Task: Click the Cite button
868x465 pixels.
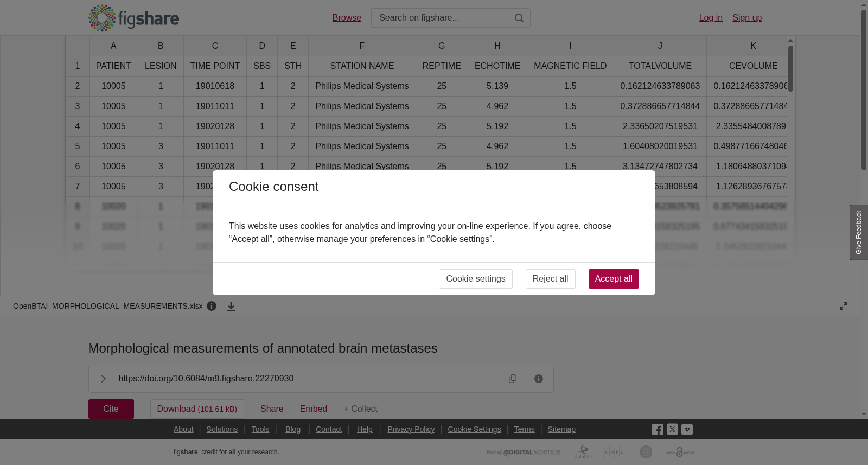Action: pos(111,409)
